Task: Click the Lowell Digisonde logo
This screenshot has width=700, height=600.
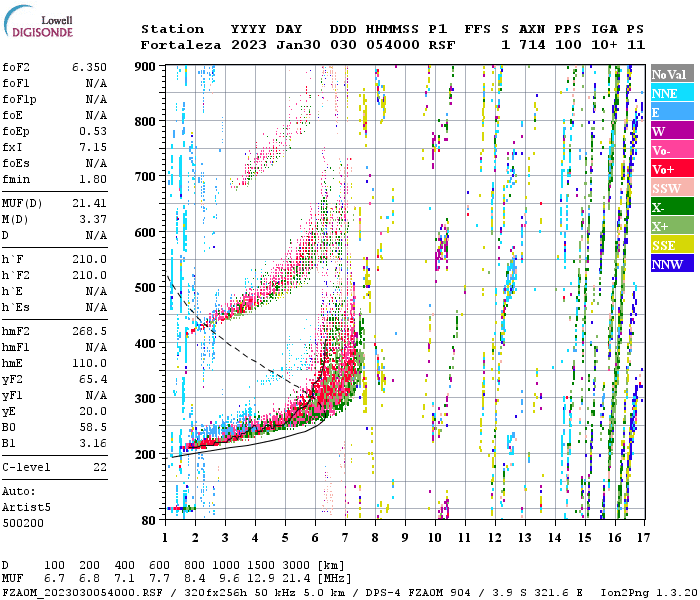Action: (x=38, y=22)
